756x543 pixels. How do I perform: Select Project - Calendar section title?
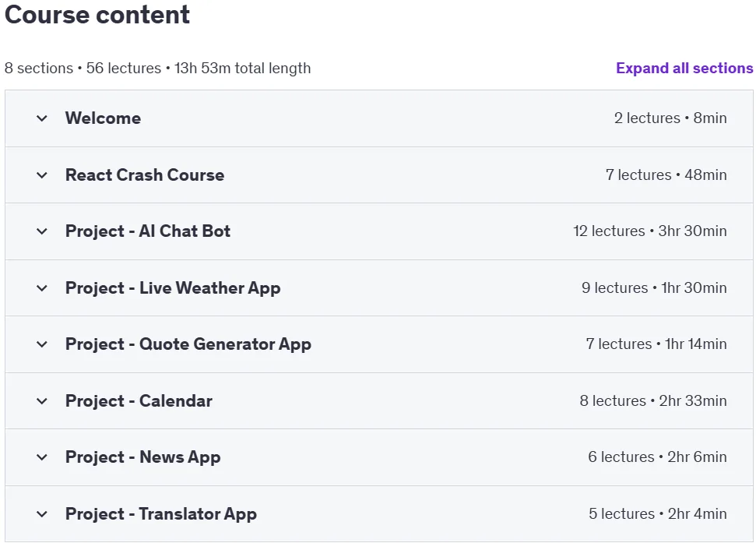(139, 401)
